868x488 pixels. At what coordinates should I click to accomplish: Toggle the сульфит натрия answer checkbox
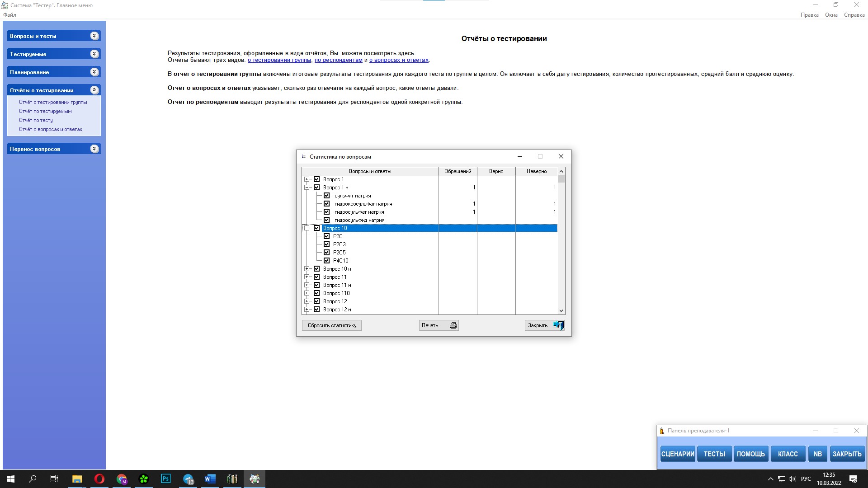pos(327,196)
